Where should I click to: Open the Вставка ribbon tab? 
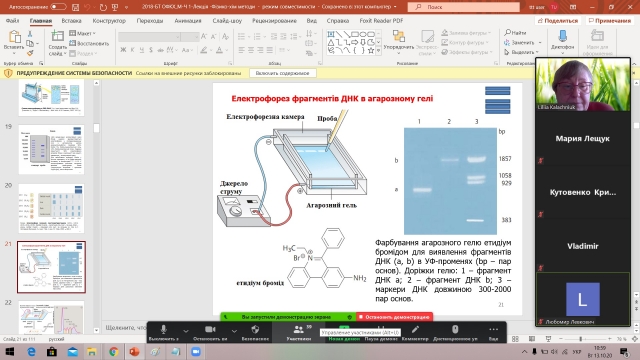(71, 20)
